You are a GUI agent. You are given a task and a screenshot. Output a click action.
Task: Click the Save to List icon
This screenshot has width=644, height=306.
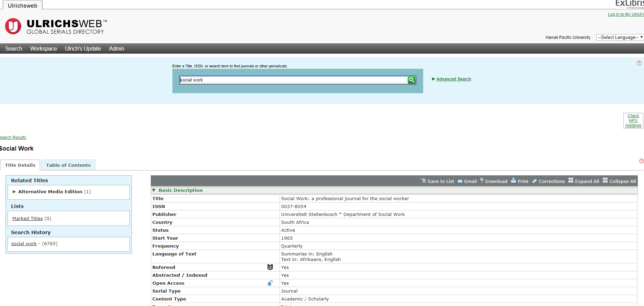pyautogui.click(x=423, y=181)
